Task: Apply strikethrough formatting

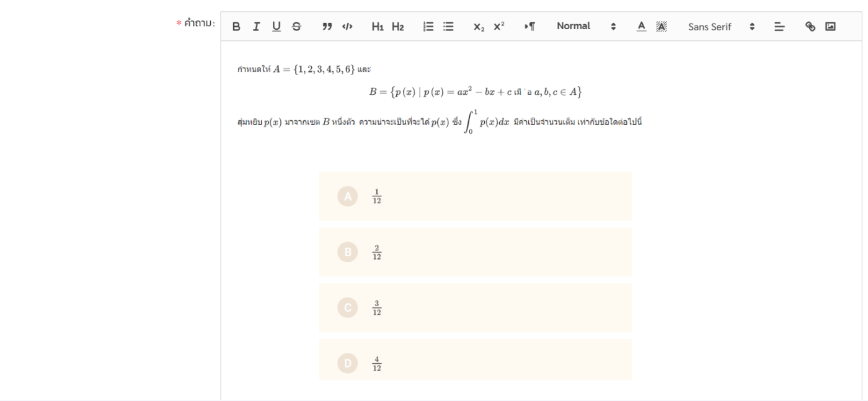Action: coord(296,27)
